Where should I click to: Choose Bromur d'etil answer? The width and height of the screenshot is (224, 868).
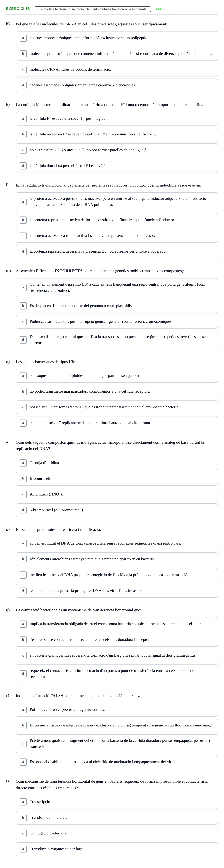(x=117, y=479)
